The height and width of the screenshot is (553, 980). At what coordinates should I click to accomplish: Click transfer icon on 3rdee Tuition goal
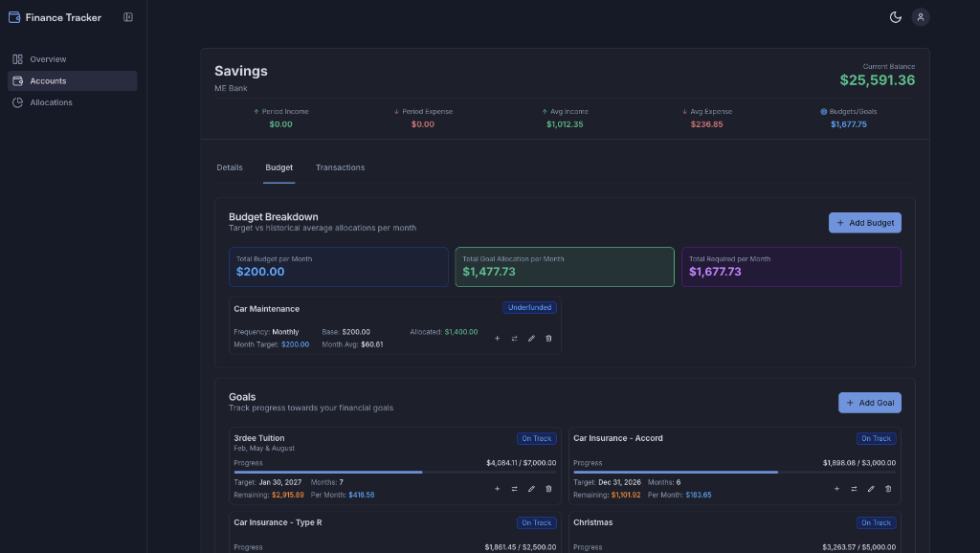(514, 489)
